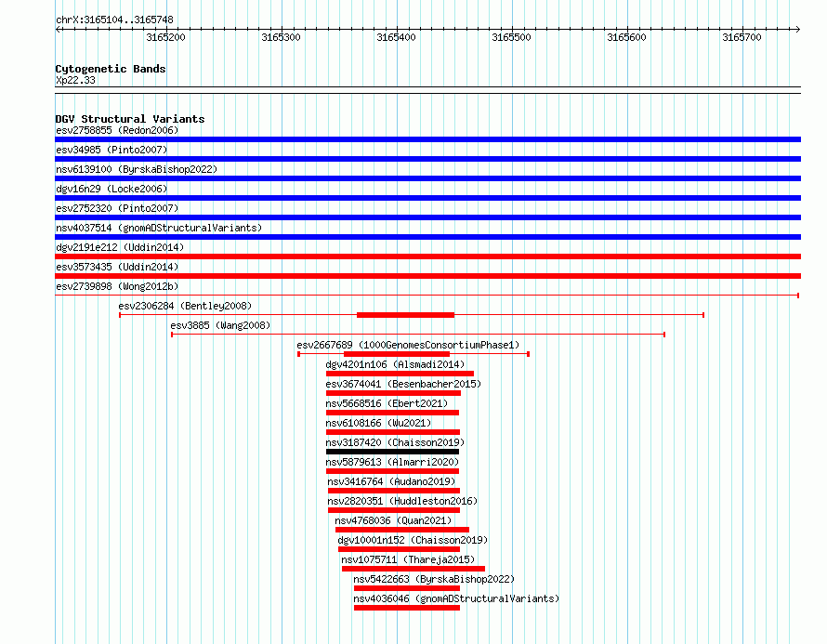The width and height of the screenshot is (827, 644).
Task: Select the esv34985 (Pinto2007) label
Action: [x=112, y=150]
